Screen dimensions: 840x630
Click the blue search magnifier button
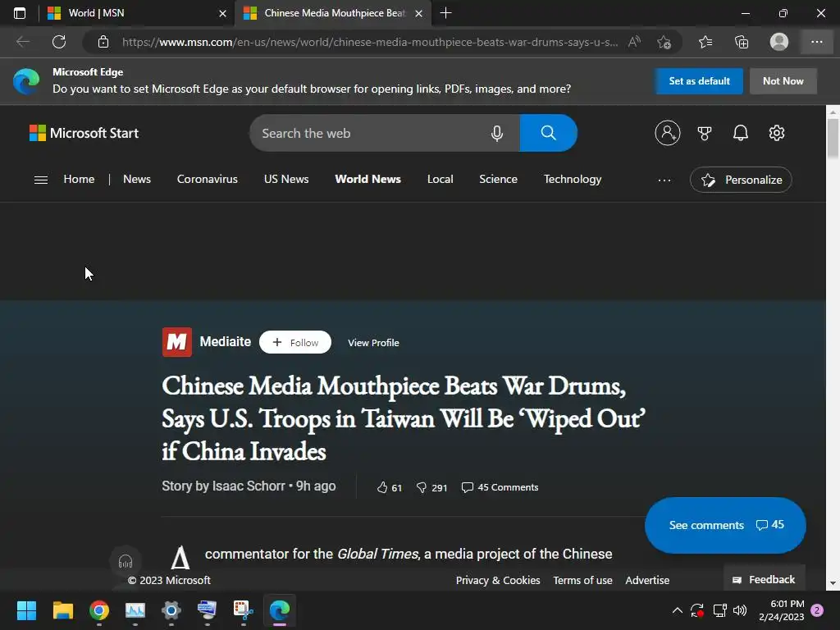(x=548, y=133)
